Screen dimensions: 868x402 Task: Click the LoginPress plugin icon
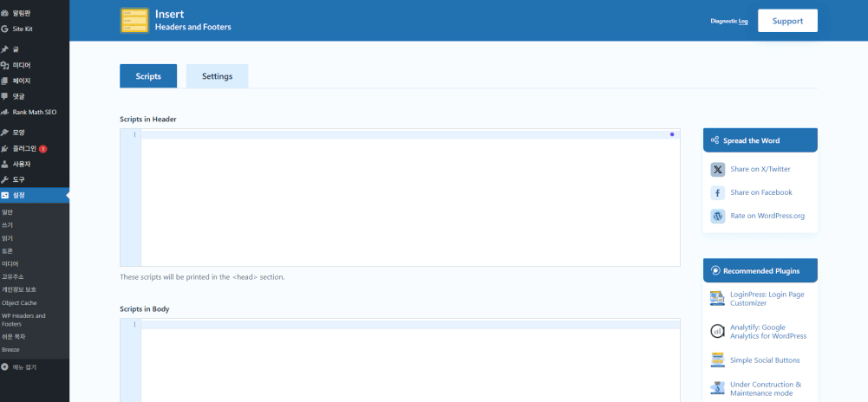click(x=717, y=299)
